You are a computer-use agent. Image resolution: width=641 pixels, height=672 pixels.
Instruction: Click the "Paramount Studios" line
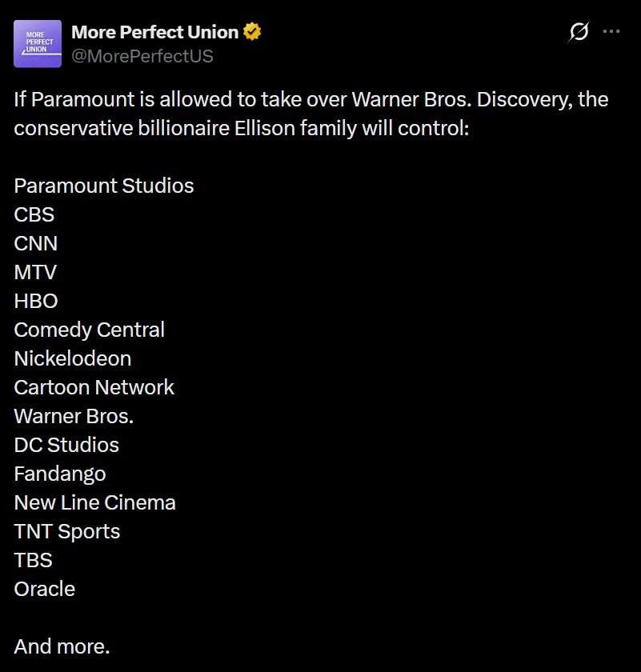[104, 186]
